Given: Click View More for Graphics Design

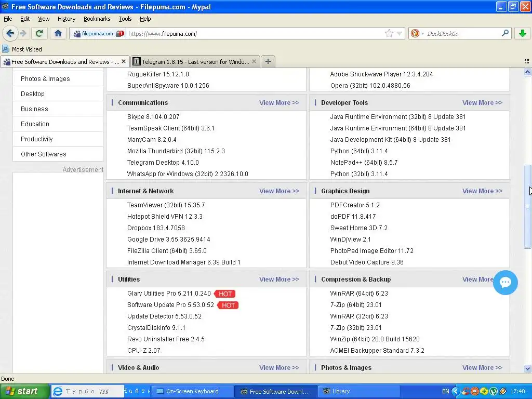Looking at the screenshot, I should click(482, 191).
